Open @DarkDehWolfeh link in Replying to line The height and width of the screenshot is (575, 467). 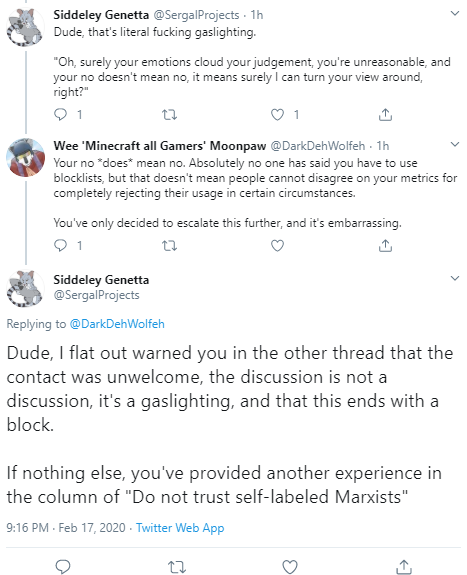[x=117, y=324]
